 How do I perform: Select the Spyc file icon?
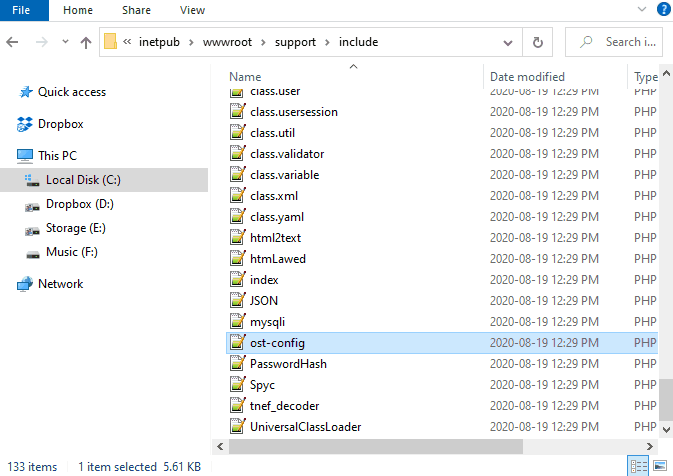[237, 385]
